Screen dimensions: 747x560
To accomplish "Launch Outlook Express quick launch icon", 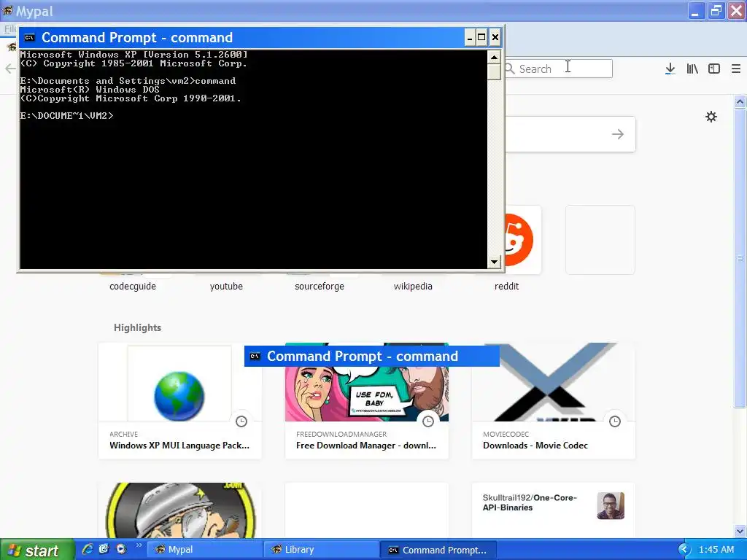I will click(x=104, y=549).
